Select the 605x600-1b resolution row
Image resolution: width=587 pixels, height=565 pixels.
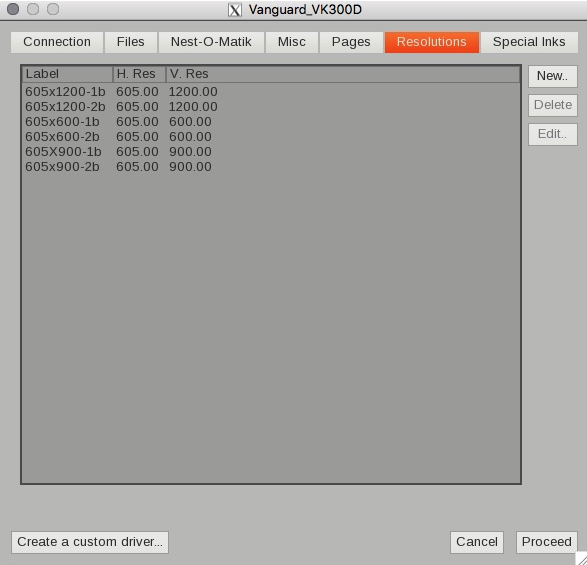pos(271,122)
